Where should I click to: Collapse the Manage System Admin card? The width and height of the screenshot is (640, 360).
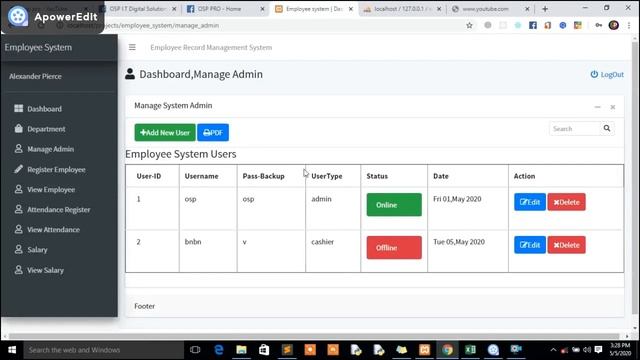point(598,107)
